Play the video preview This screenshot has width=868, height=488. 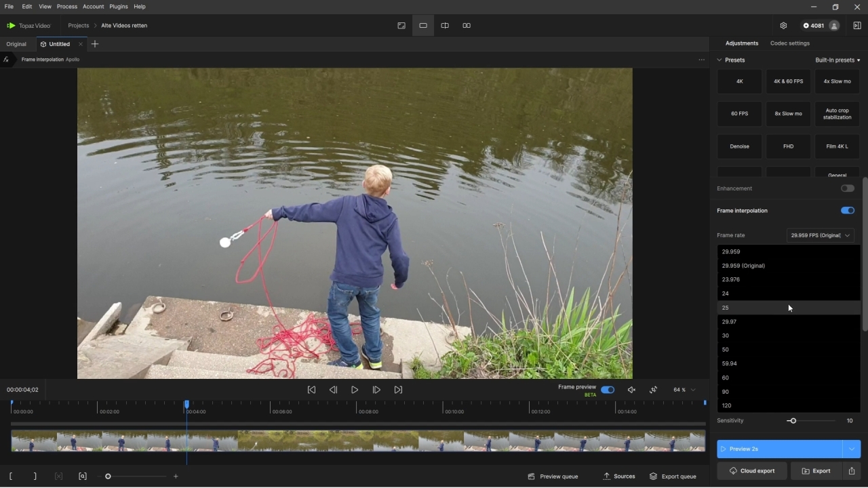(355, 390)
